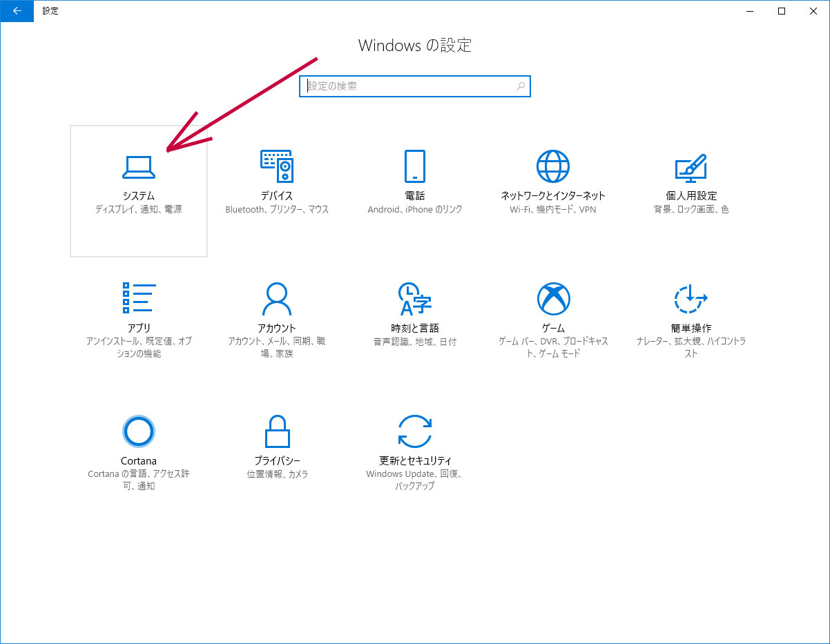Open the 更新とセキュリティ sync arrows icon

415,431
